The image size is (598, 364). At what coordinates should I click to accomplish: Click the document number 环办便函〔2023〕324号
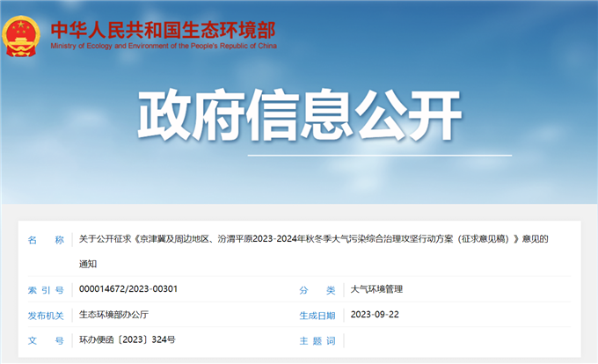tap(127, 339)
